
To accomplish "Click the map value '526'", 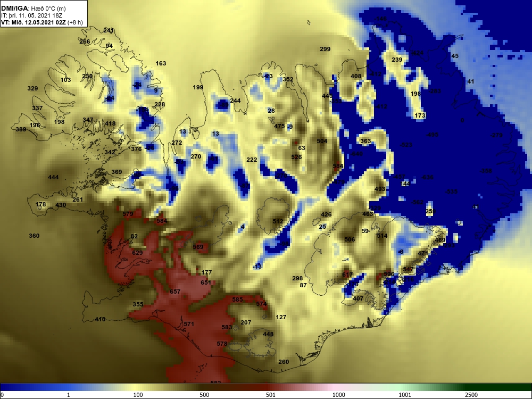I will click(x=296, y=157).
